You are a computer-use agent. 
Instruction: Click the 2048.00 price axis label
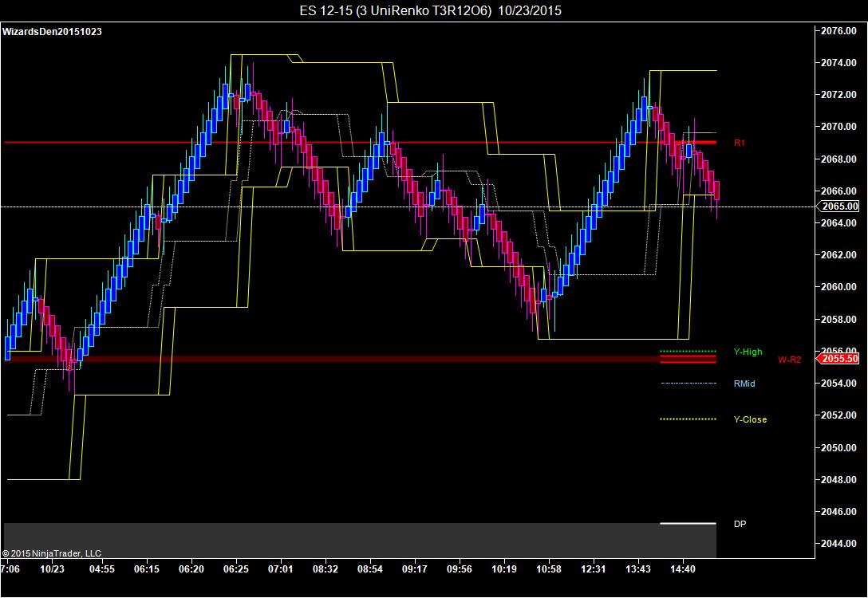(838, 480)
